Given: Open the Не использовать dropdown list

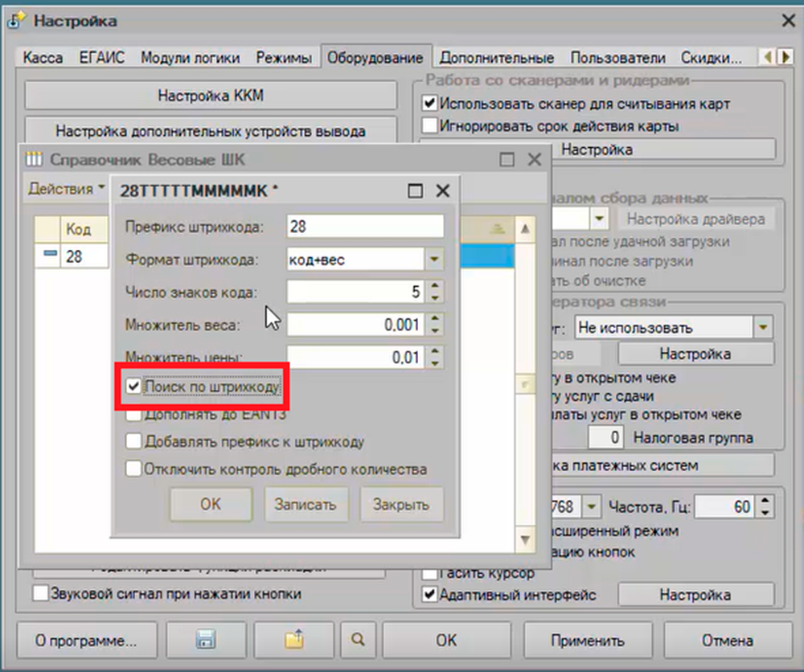Looking at the screenshot, I should pos(762,328).
